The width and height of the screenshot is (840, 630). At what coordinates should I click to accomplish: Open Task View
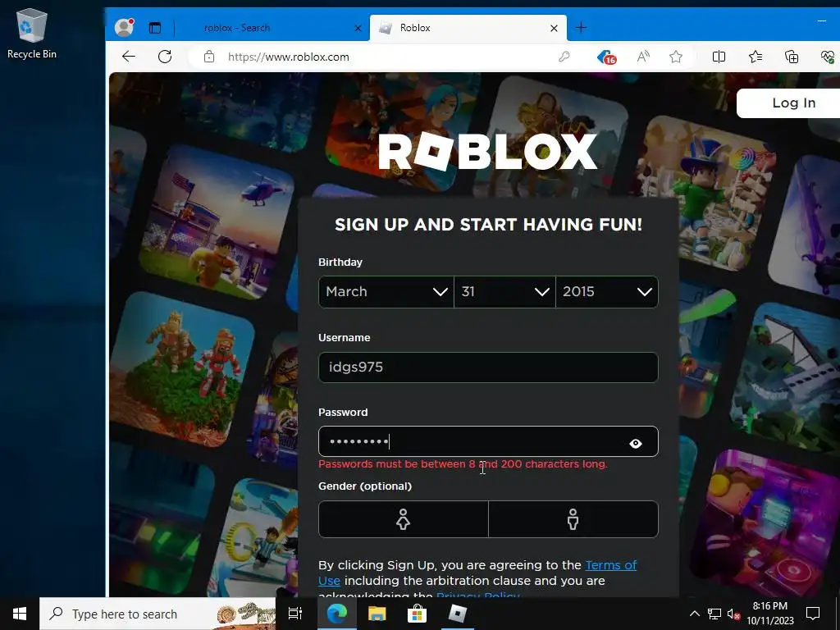[x=295, y=614]
